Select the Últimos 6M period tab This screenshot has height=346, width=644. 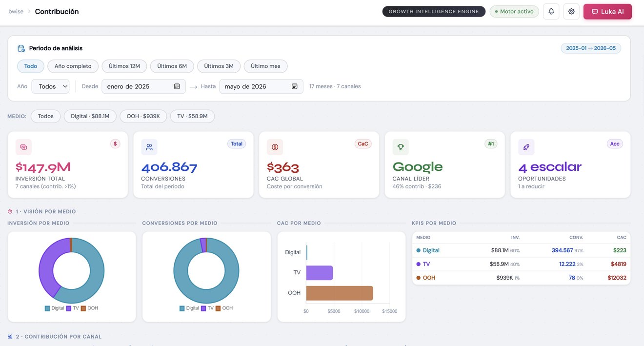point(172,66)
